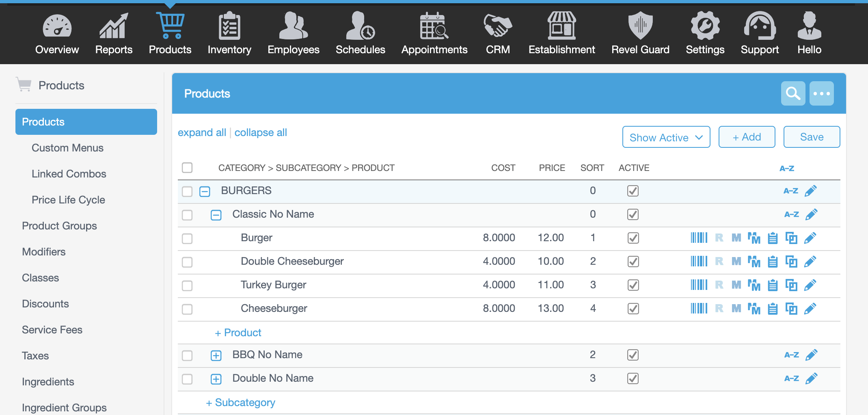Collapse the BURGERS category
The width and height of the screenshot is (868, 415).
(x=205, y=191)
